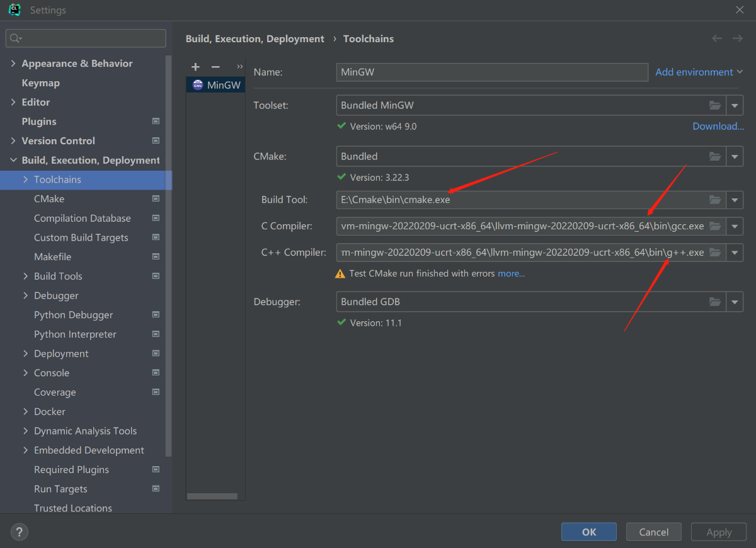The height and width of the screenshot is (548, 756).
Task: Click the add toolchain plus icon
Action: click(x=195, y=67)
